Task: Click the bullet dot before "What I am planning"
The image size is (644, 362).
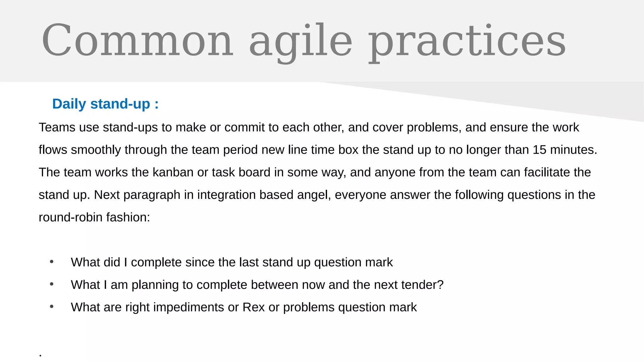Action: (x=52, y=284)
